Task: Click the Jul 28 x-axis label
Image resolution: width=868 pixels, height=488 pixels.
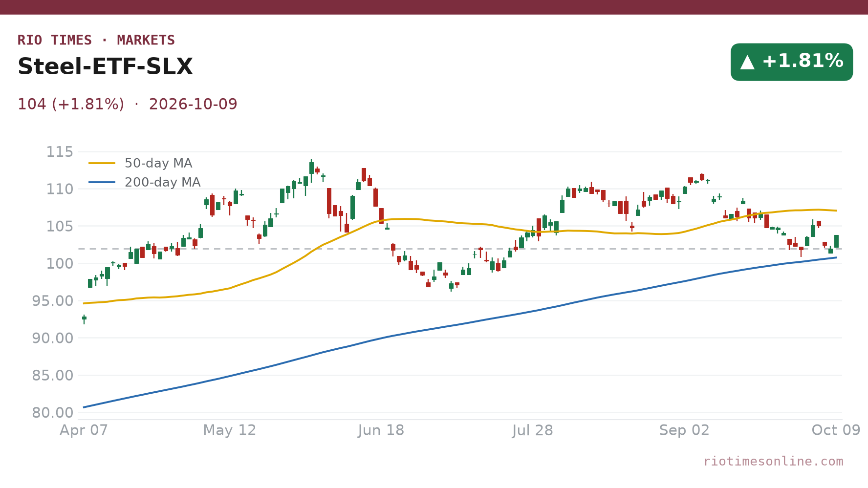Action: [x=533, y=430]
